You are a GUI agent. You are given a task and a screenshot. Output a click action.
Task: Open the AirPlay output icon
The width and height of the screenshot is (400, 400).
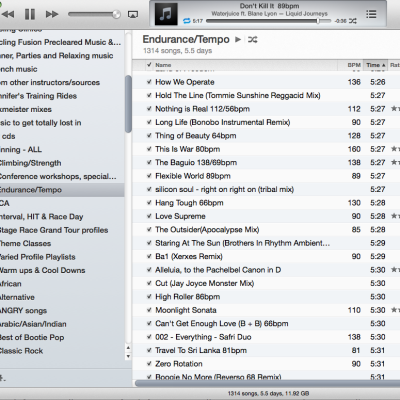click(133, 14)
